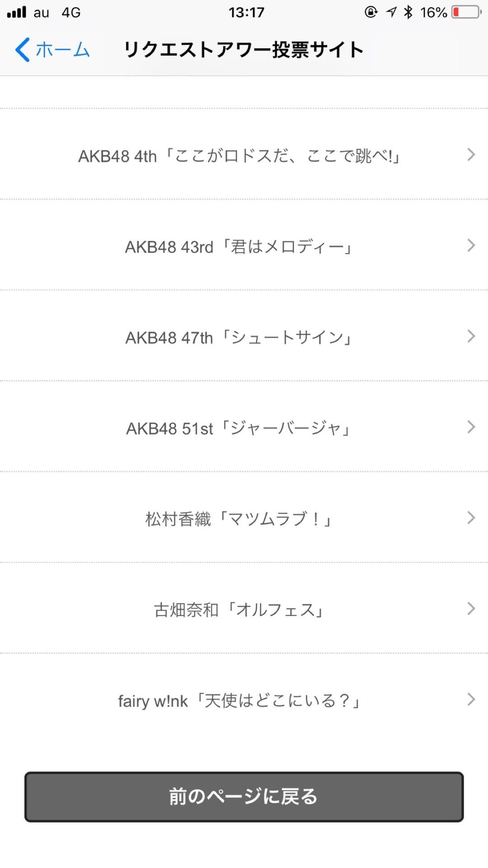This screenshot has width=488, height=868.
Task: Tap chevron for シュートサイン row
Action: tap(471, 336)
